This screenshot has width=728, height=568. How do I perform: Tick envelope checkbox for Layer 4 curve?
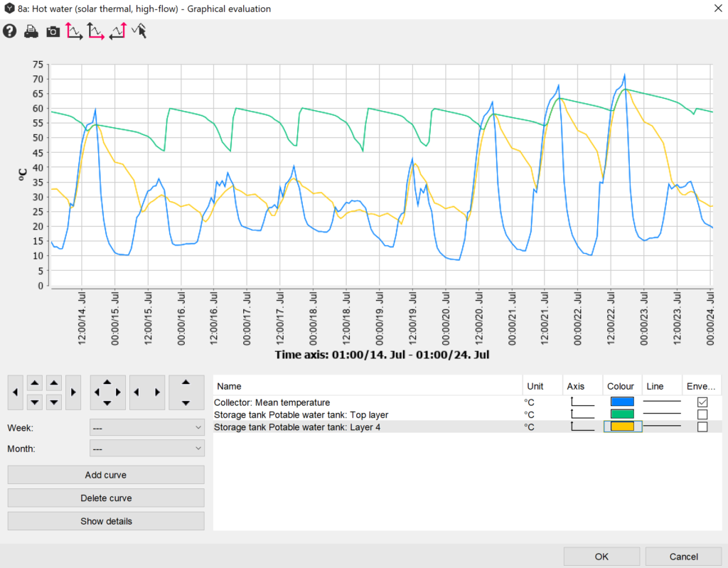pos(702,427)
